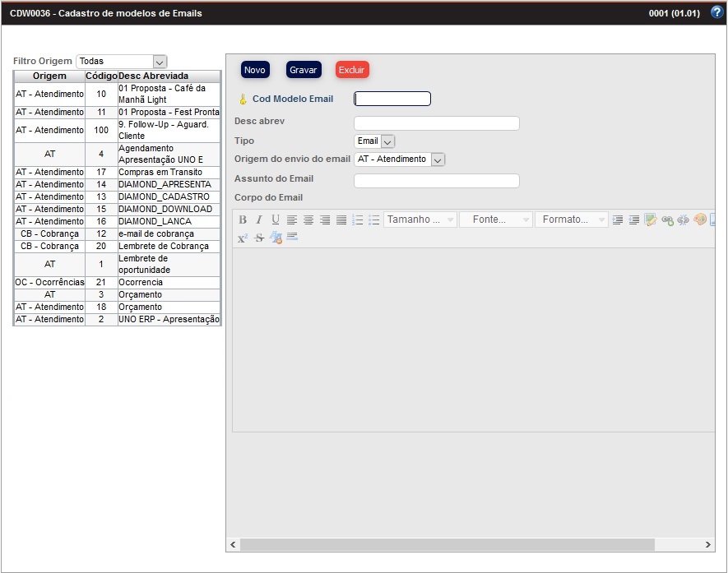The width and height of the screenshot is (728, 573).
Task: Click the Assunto do Email input field
Action: coord(436,178)
